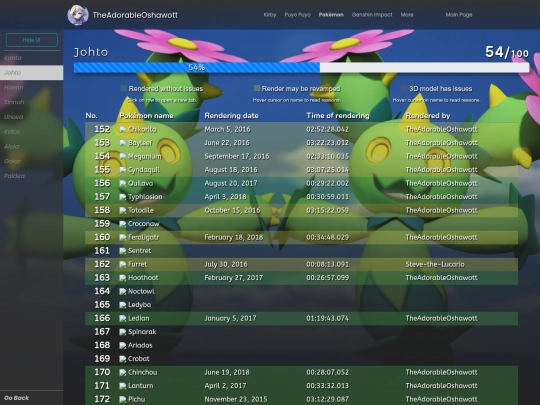Click the number 166 in Ledian row
The width and height of the screenshot is (540, 405).
point(102,318)
